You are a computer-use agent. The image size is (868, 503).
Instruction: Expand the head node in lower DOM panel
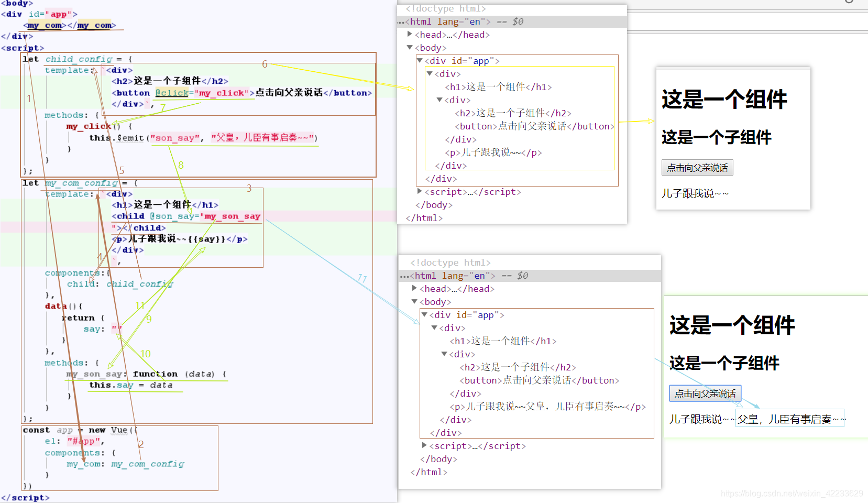point(414,288)
